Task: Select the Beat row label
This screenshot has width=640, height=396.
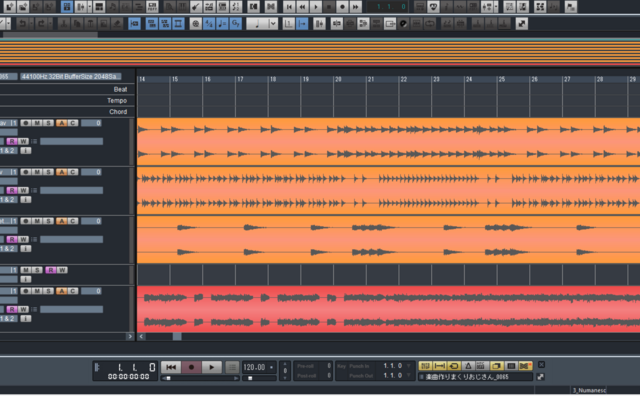Action: 120,89
